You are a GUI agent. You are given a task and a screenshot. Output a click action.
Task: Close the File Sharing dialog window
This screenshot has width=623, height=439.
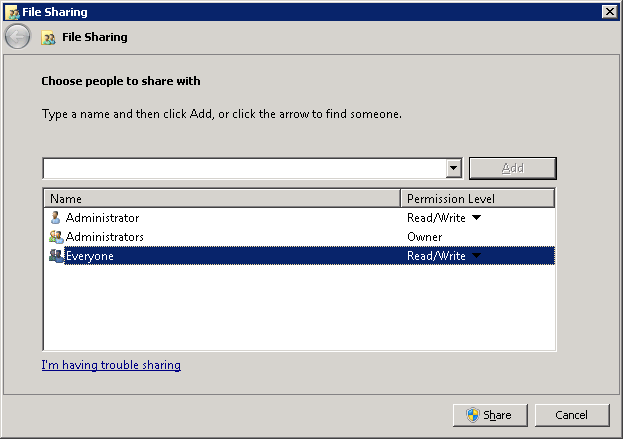click(609, 12)
